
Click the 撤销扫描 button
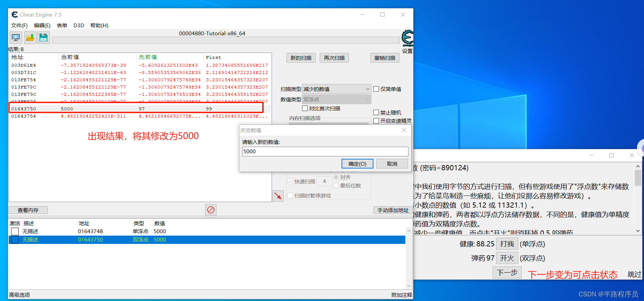[385, 58]
